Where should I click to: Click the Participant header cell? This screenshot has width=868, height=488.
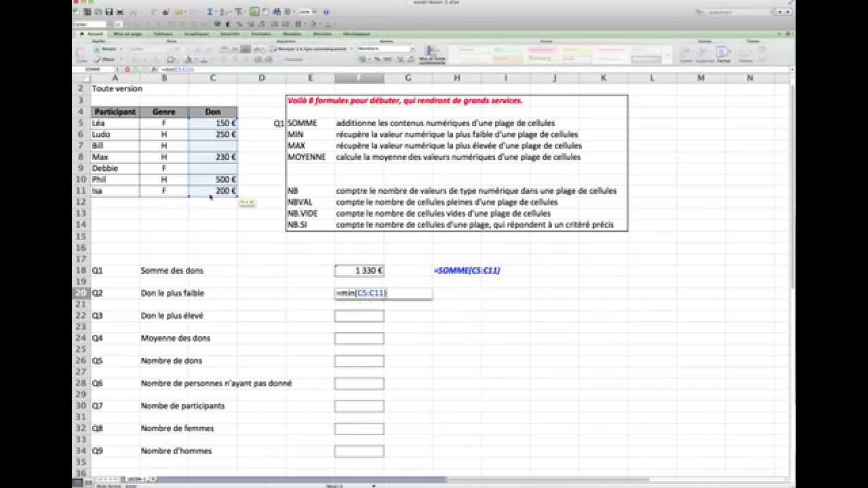click(x=115, y=112)
